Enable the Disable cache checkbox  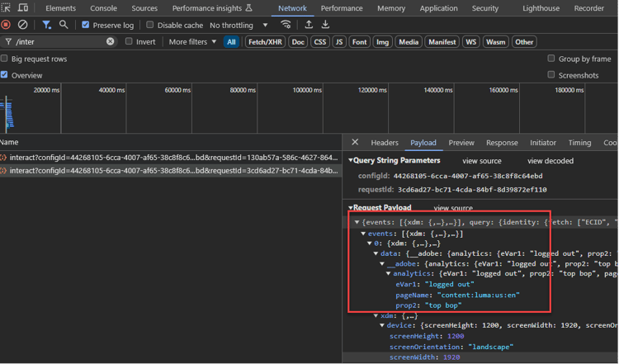coord(150,26)
